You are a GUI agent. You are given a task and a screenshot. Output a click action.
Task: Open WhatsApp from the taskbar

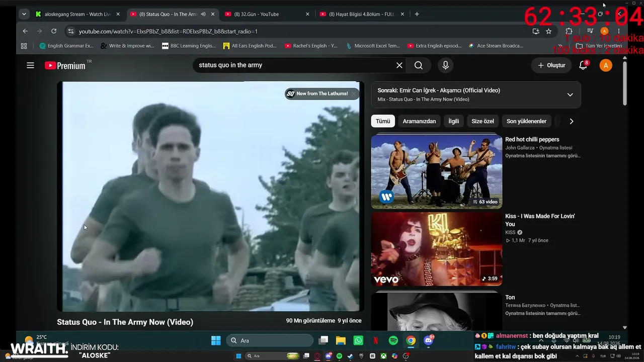(x=358, y=340)
